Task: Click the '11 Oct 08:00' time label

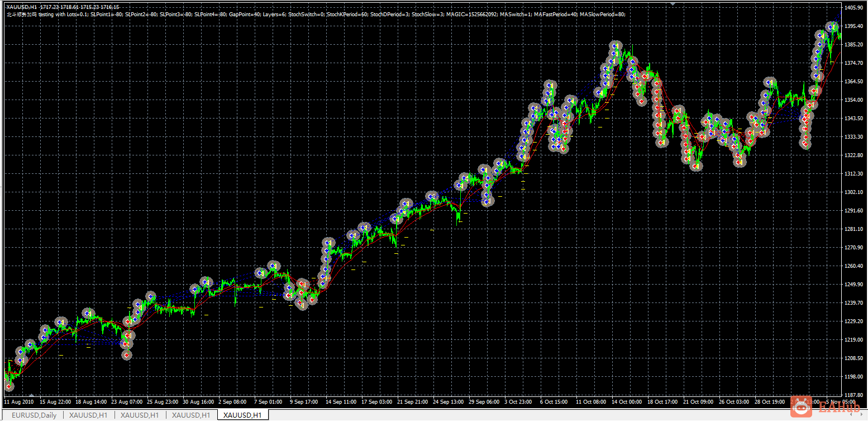Action: click(x=592, y=401)
